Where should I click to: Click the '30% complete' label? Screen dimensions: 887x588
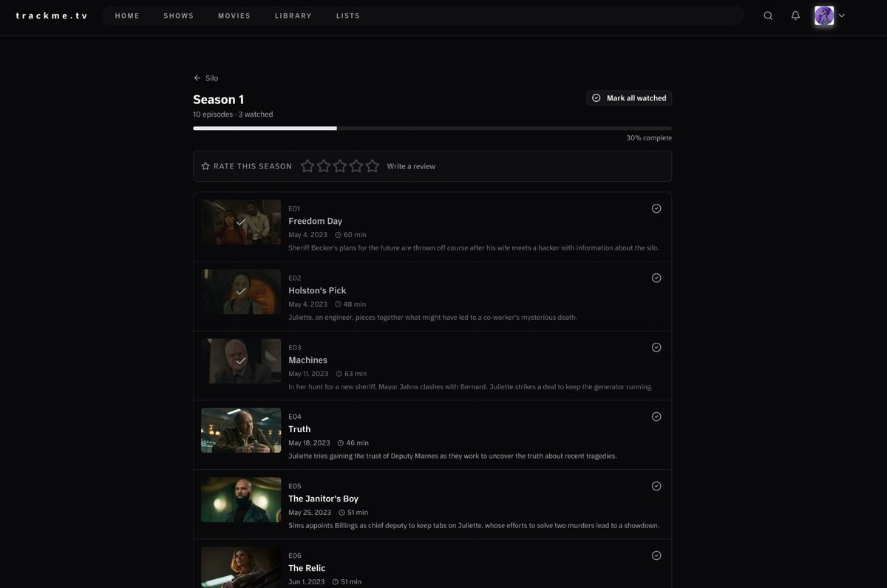coord(649,138)
